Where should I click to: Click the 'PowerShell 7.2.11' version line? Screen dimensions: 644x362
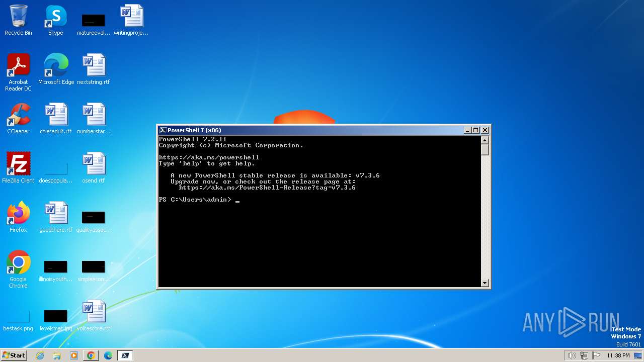tap(193, 139)
